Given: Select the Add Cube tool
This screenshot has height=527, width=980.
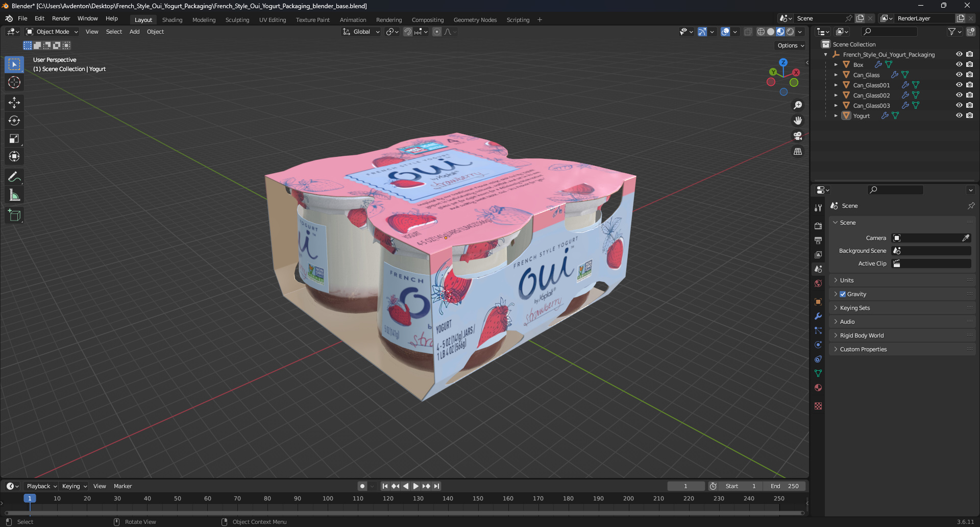Looking at the screenshot, I should coord(14,215).
